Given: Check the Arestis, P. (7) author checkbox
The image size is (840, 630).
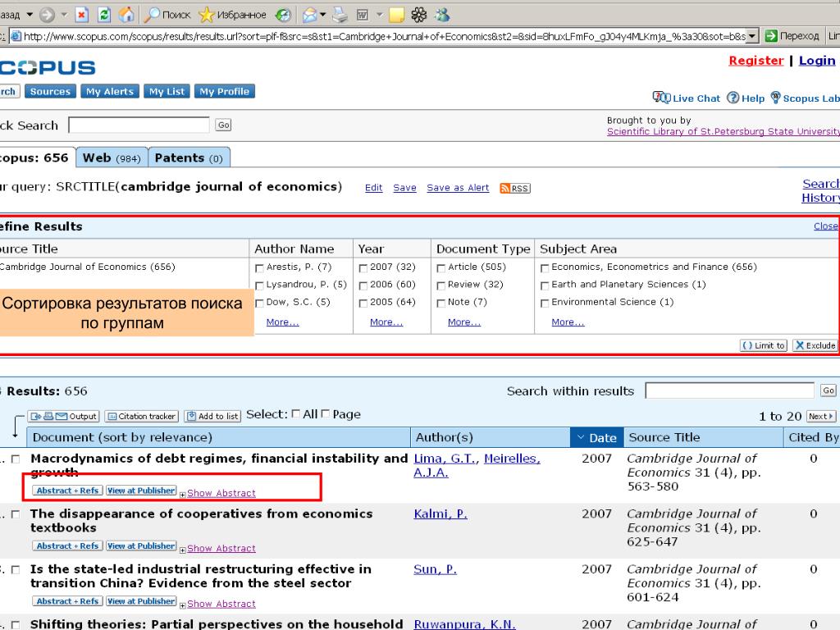Looking at the screenshot, I should 259,268.
